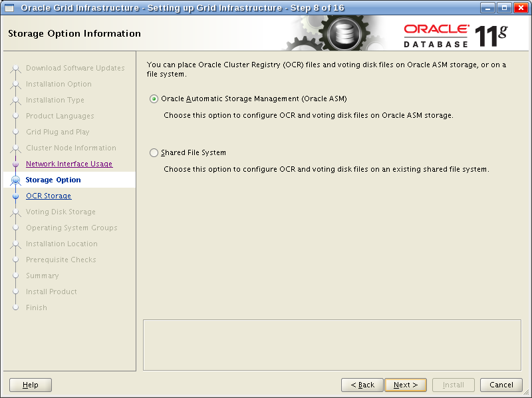The height and width of the screenshot is (398, 532).
Task: Click the Storage Option step in sidebar
Action: (x=53, y=180)
